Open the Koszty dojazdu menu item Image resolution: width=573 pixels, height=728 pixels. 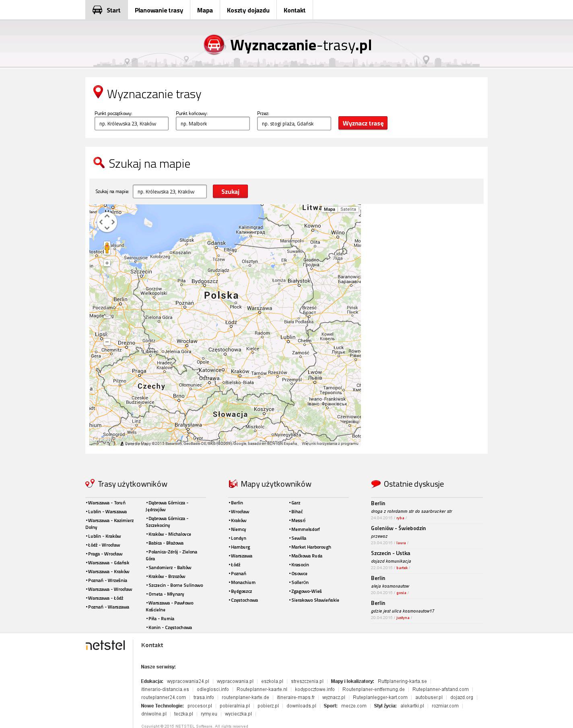coord(248,10)
